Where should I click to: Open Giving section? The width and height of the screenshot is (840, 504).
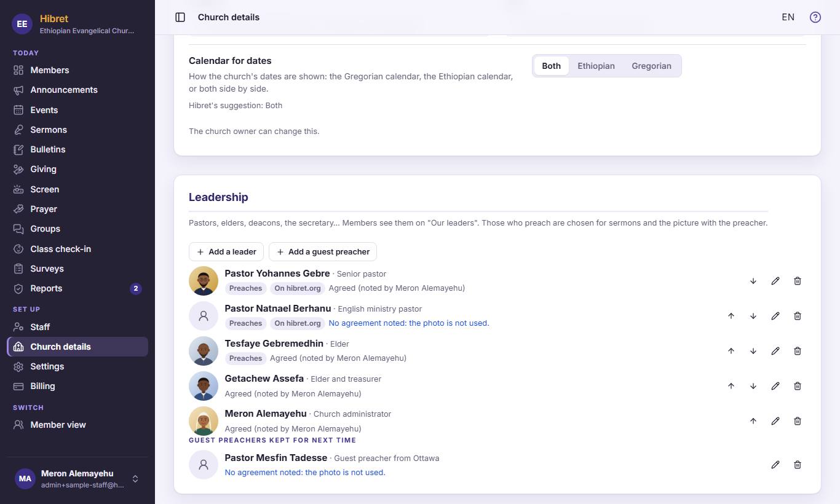pyautogui.click(x=77, y=169)
